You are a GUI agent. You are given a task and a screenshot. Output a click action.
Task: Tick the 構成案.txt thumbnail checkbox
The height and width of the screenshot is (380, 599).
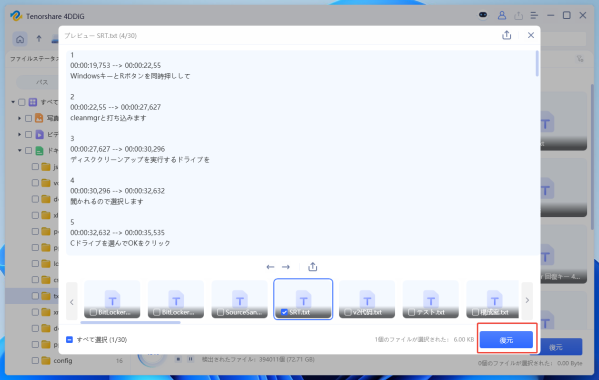pos(475,312)
